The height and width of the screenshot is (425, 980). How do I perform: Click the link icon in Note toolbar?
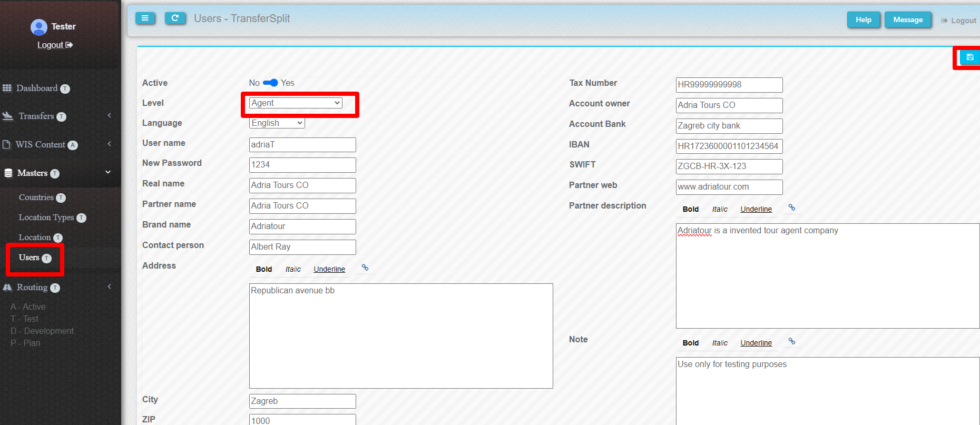791,342
